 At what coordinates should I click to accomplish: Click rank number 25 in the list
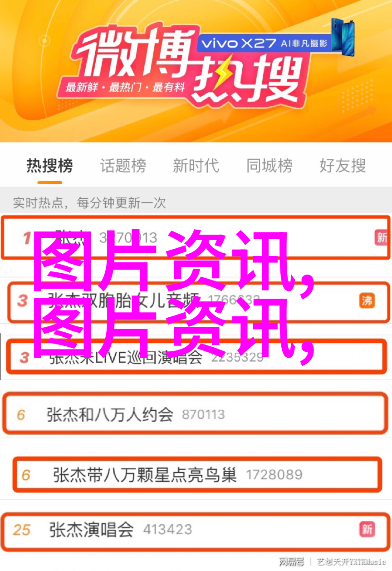click(x=22, y=529)
